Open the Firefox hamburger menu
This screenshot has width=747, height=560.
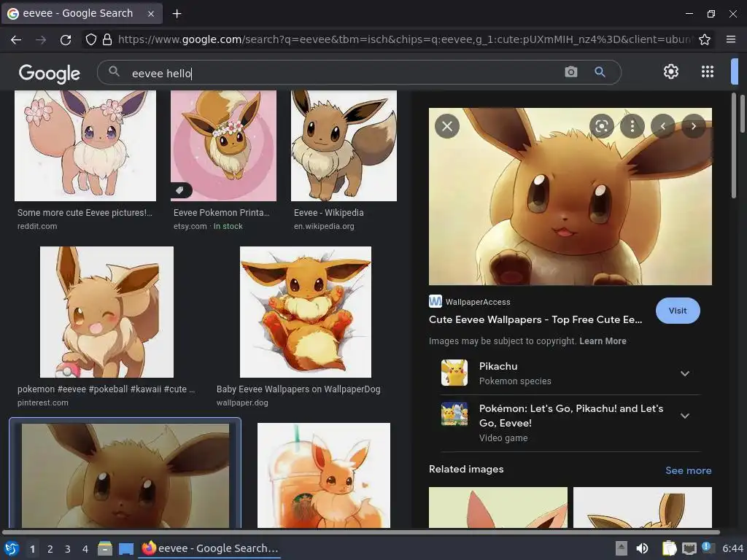coord(731,39)
